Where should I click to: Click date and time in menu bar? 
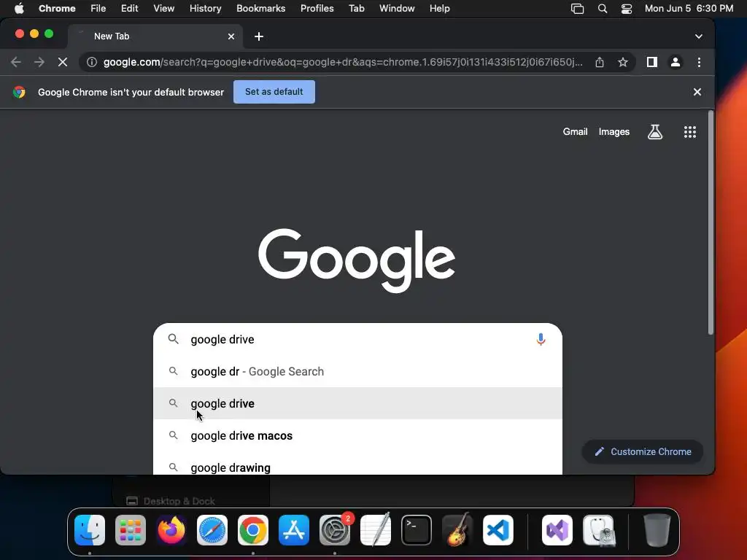(689, 8)
